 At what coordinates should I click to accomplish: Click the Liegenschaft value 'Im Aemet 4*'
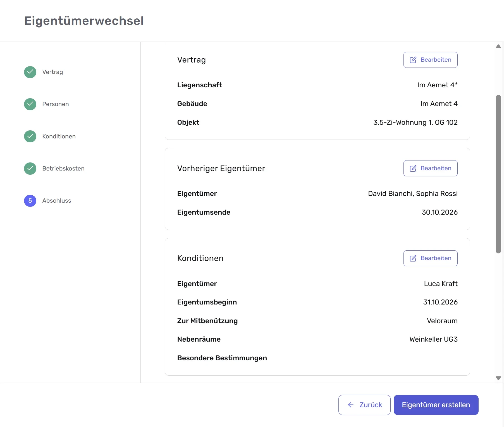pyautogui.click(x=437, y=85)
